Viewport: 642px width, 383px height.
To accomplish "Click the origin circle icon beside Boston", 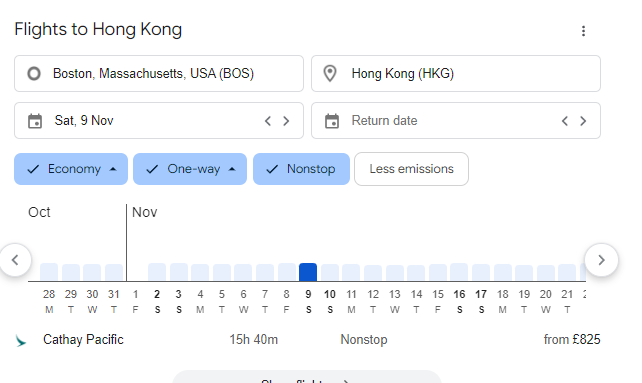I will pos(34,74).
